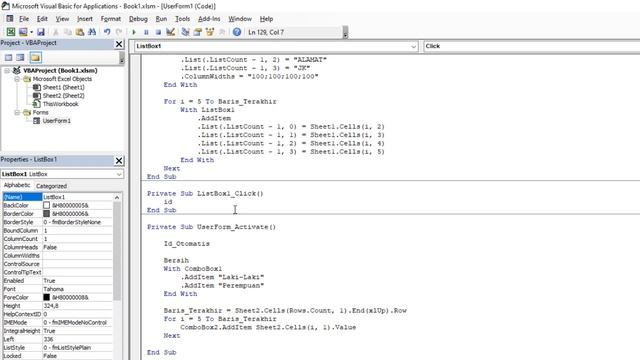
Task: Run the Sub/UserForm with the play icon
Action: coord(134,32)
